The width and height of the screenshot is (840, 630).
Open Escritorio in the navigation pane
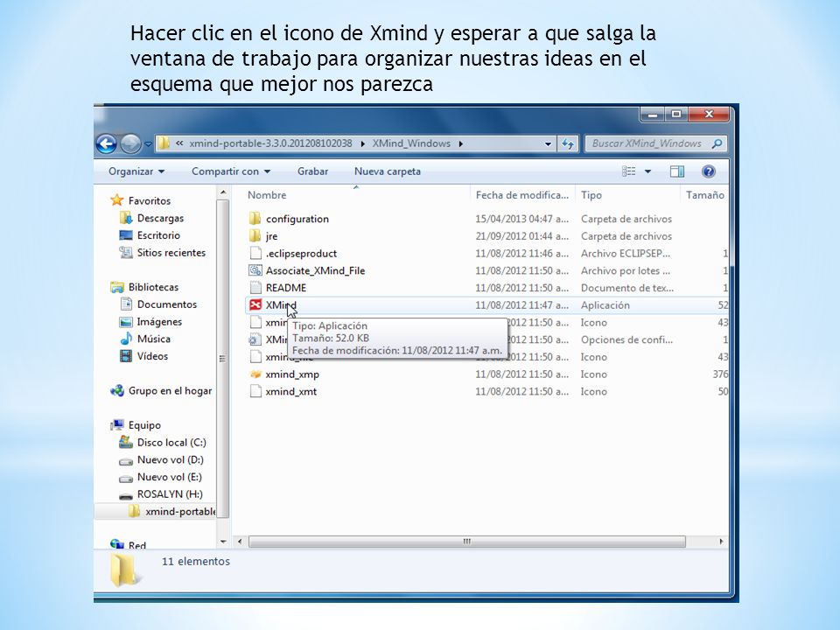pyautogui.click(x=158, y=235)
